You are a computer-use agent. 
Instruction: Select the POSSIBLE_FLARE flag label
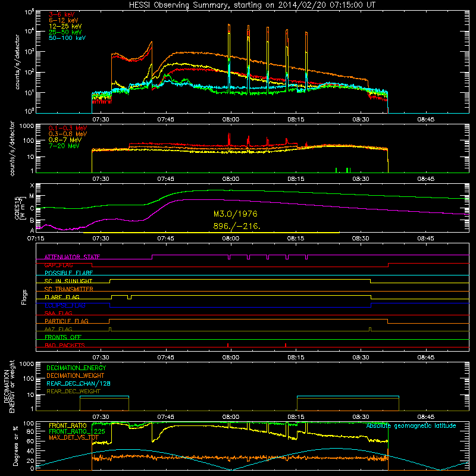pos(68,273)
